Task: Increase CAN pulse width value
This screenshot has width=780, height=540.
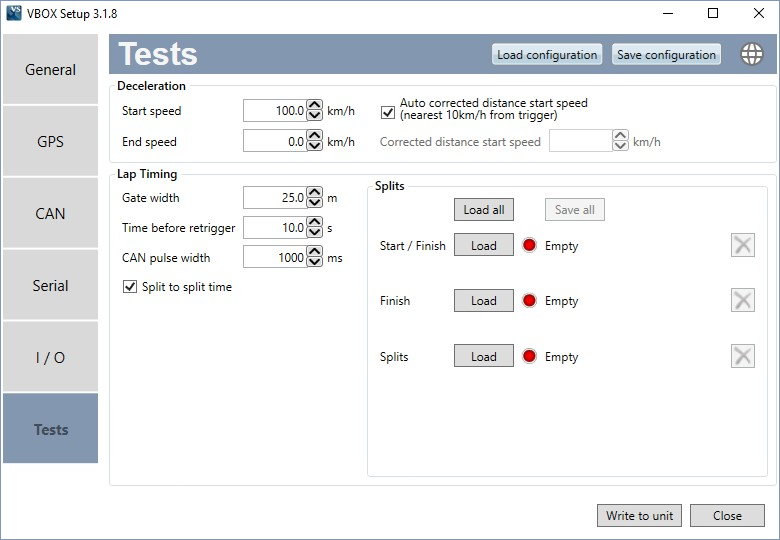Action: coord(314,251)
